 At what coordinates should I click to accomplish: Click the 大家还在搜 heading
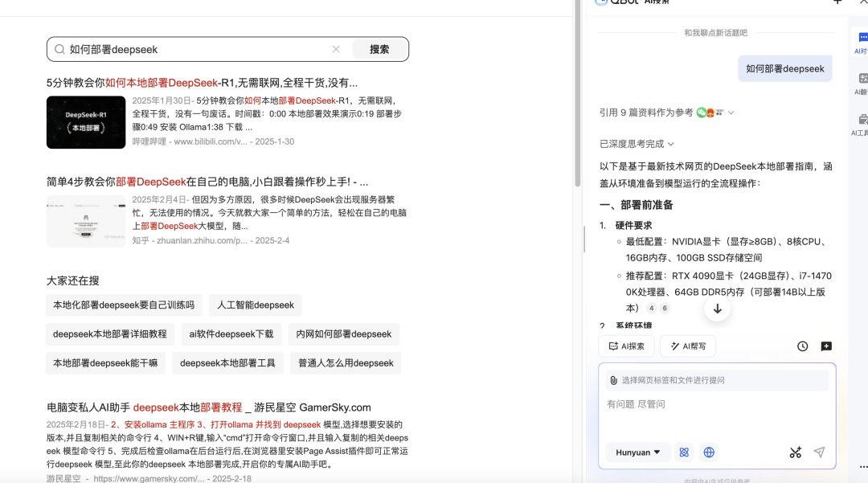point(73,280)
